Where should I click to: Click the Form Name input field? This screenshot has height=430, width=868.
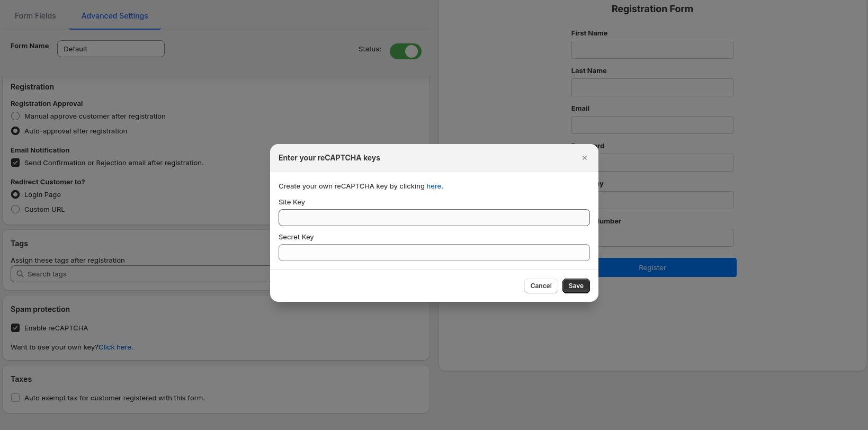(x=111, y=49)
